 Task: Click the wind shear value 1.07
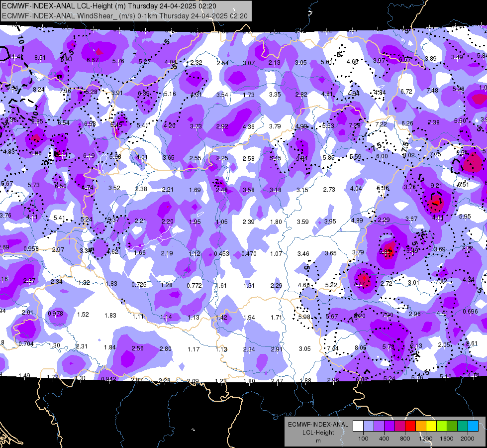click(x=276, y=254)
